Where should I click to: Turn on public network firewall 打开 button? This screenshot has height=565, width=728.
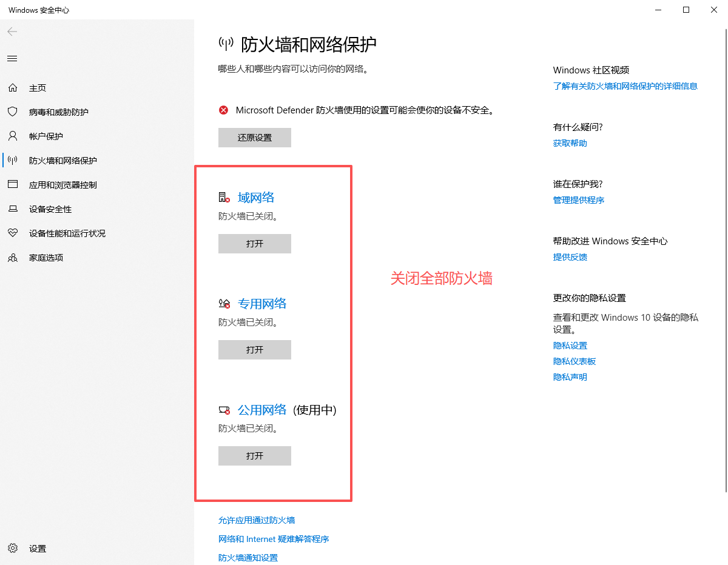pyautogui.click(x=255, y=456)
